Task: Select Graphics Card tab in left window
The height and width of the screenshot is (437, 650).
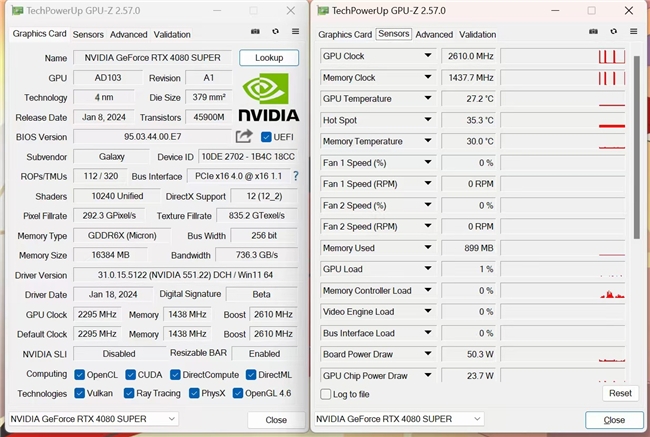Action: [39, 34]
